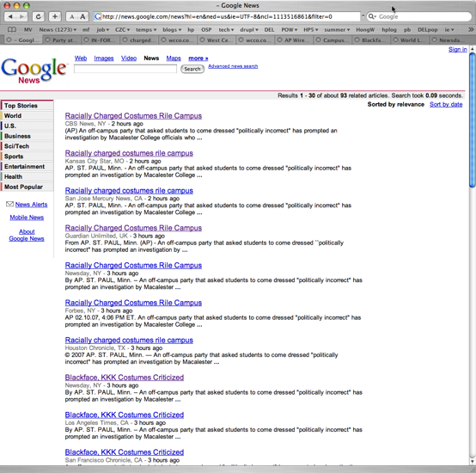Close the 'Blackfa...' tab
The height and width of the screenshot is (473, 476).
click(x=357, y=40)
